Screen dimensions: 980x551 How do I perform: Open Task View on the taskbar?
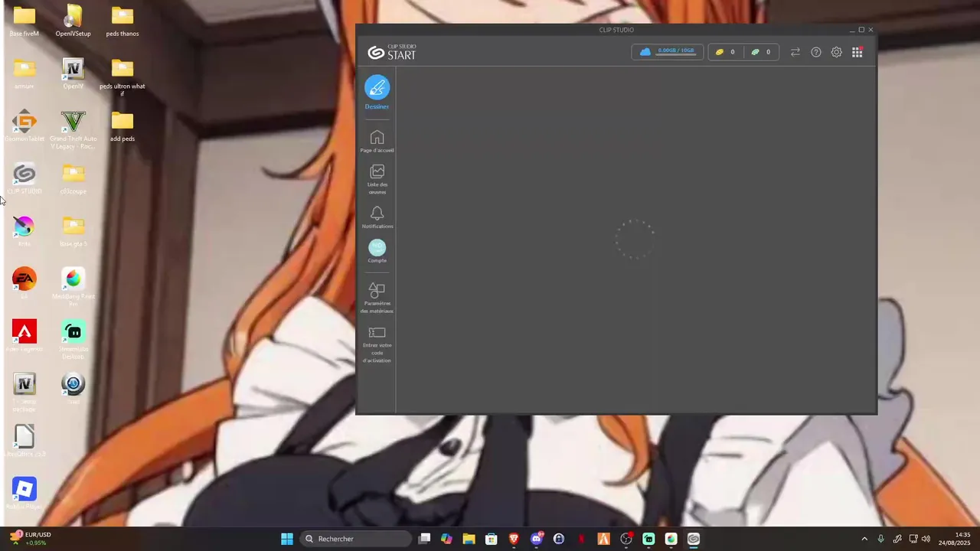[425, 539]
